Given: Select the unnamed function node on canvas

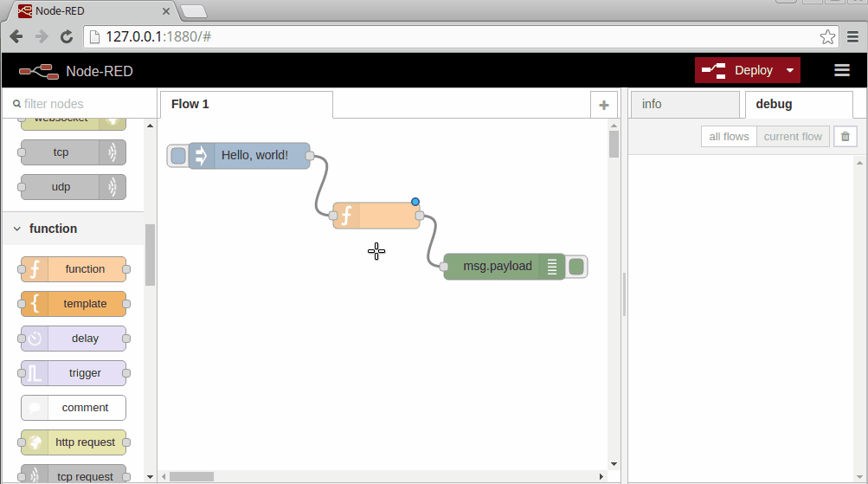Looking at the screenshot, I should [376, 216].
